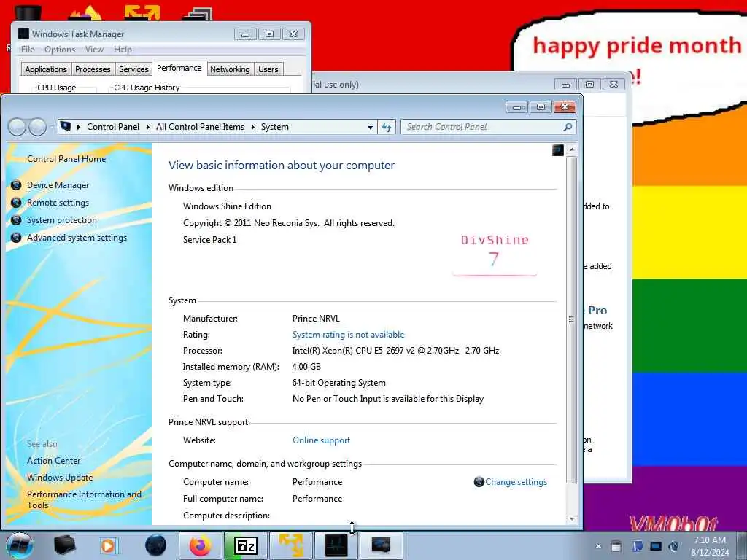Click System rating is not available

pos(348,335)
